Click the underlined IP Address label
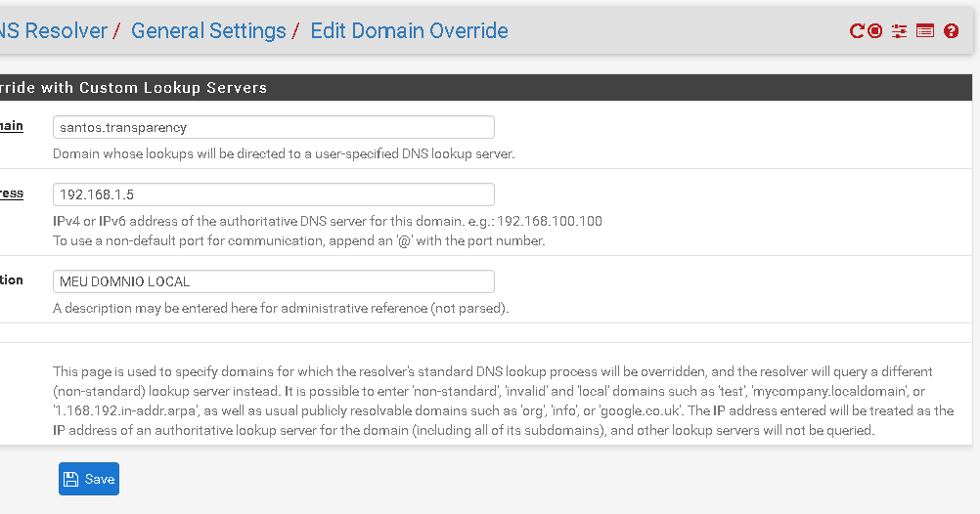Viewport: 980px width, 514px height. (12, 193)
